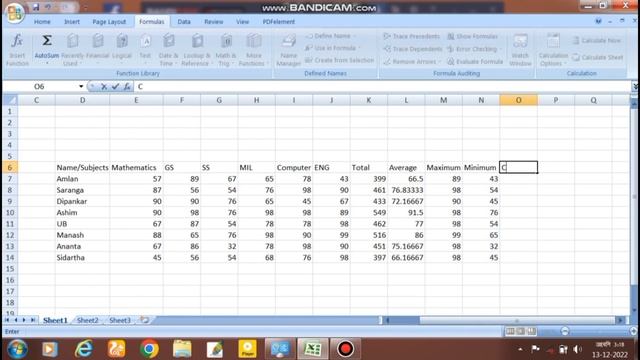640x360 pixels.
Task: Open the Define Name dropdown
Action: 354,36
